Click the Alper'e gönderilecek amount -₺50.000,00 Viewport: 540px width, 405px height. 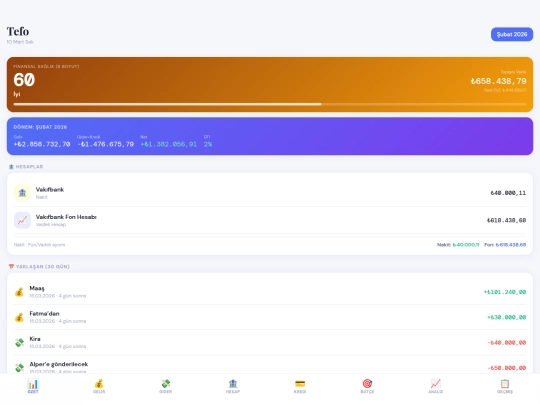click(507, 368)
